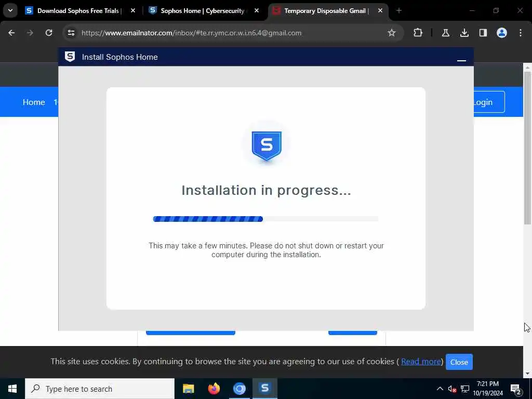532x399 pixels.
Task: Click the scrollbar down arrow
Action: pyautogui.click(x=527, y=374)
